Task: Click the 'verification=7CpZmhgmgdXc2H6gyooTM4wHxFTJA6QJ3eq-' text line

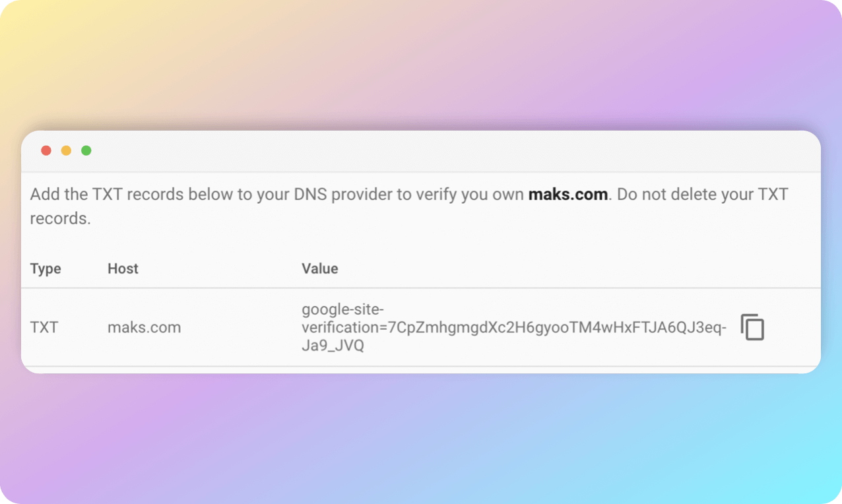Action: pyautogui.click(x=514, y=327)
